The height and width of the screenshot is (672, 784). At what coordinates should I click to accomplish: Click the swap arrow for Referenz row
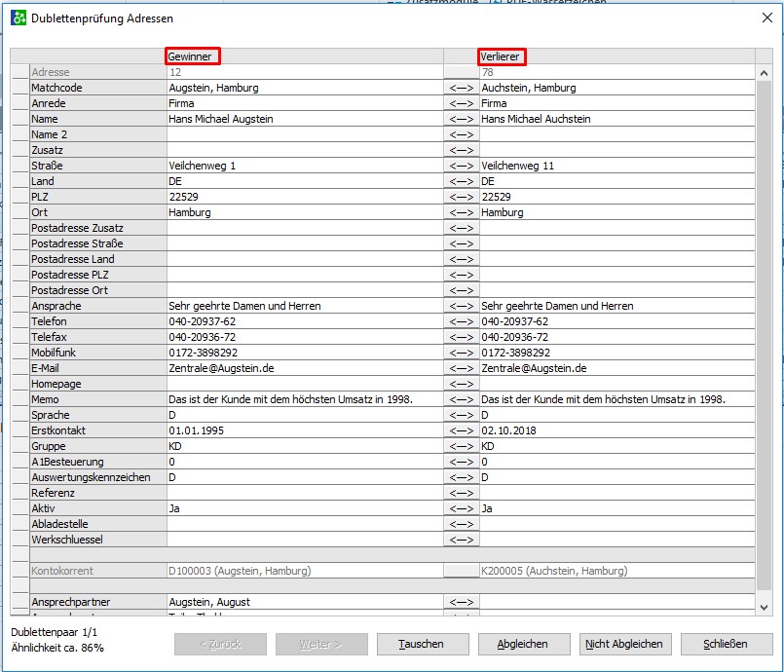point(461,493)
